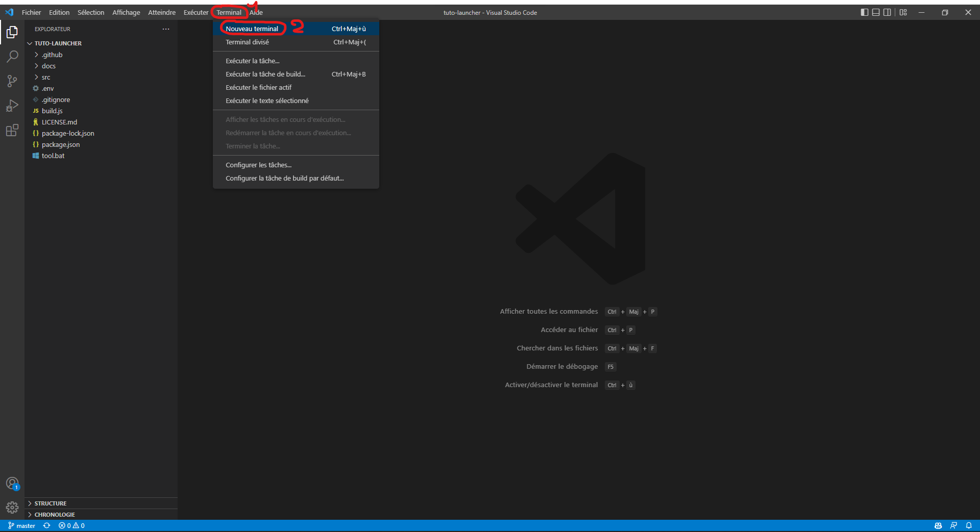Open the Search view icon
This screenshot has height=532, width=980.
tap(12, 57)
